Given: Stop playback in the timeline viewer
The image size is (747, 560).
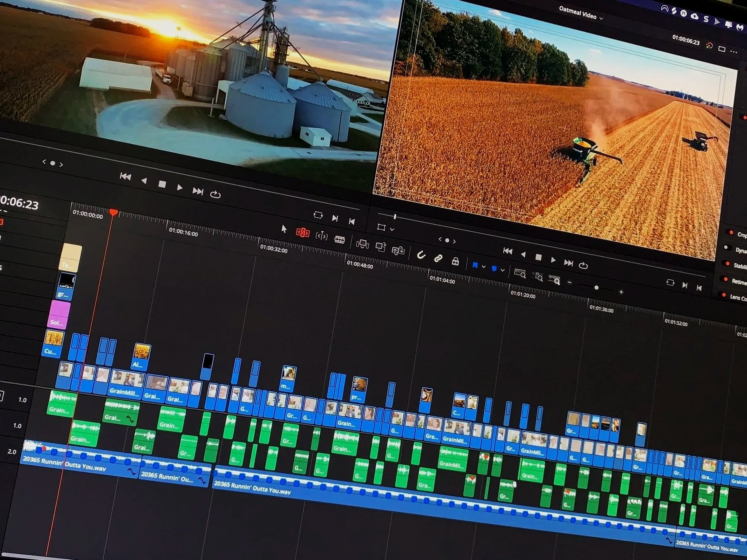Looking at the screenshot, I should pyautogui.click(x=538, y=257).
